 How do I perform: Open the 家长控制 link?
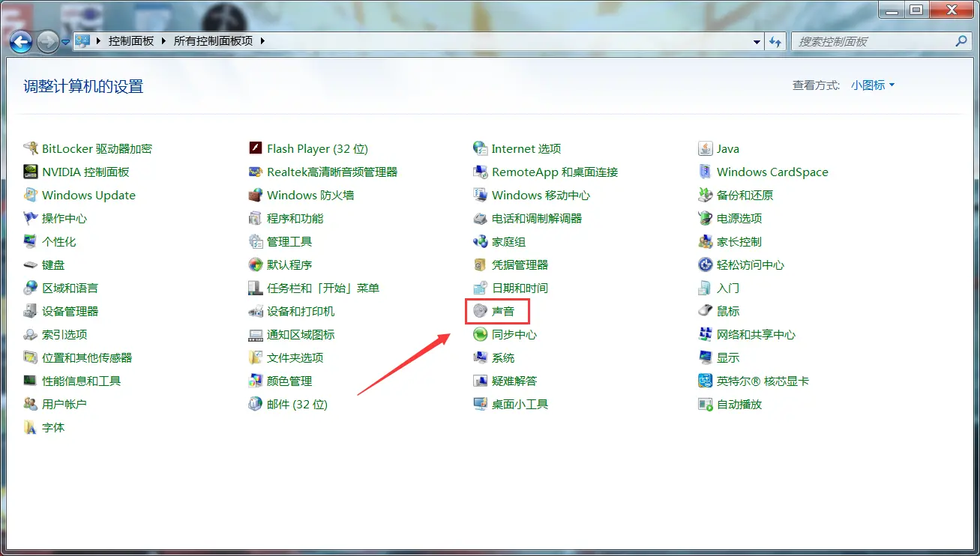click(x=739, y=241)
